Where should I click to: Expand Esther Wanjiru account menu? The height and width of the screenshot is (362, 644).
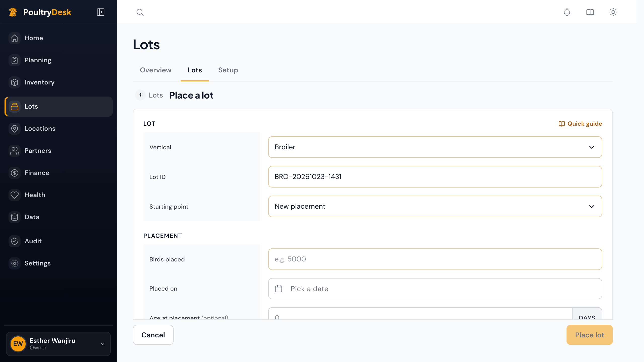(x=58, y=344)
